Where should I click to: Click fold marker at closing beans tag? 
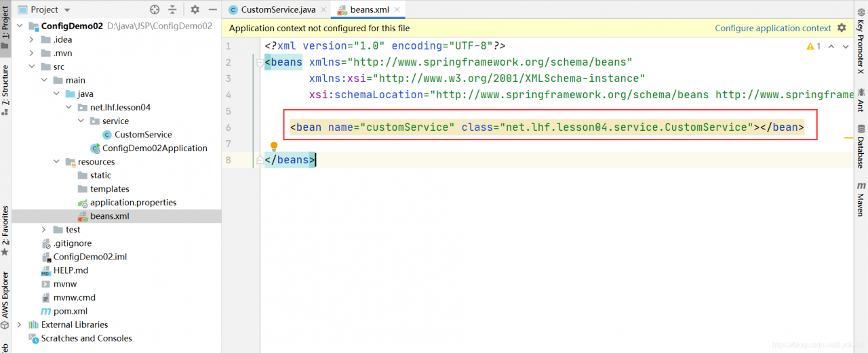point(260,161)
